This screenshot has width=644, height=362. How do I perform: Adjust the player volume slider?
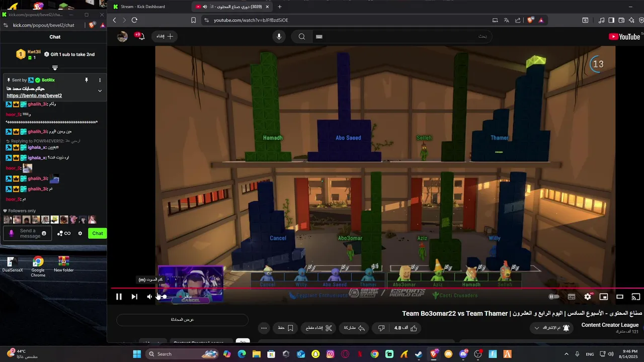pyautogui.click(x=163, y=297)
